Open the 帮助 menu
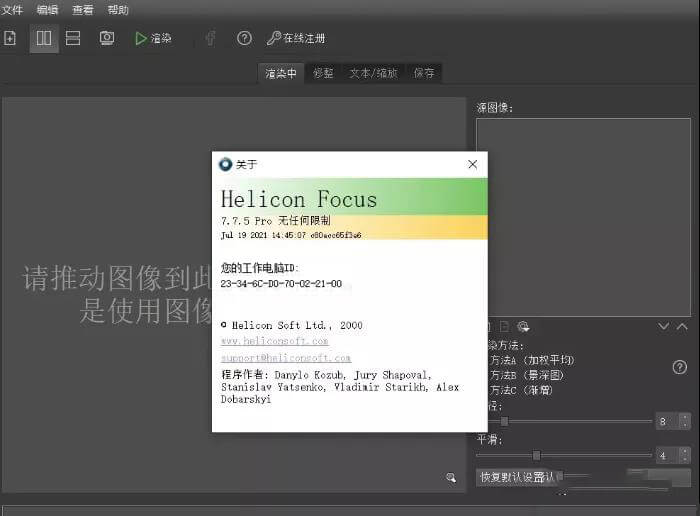 point(118,9)
